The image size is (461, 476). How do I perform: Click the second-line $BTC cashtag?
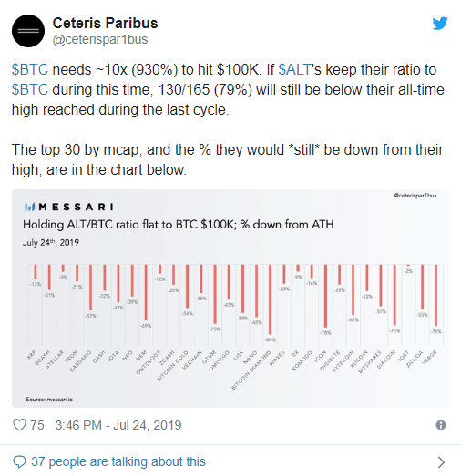pos(30,89)
